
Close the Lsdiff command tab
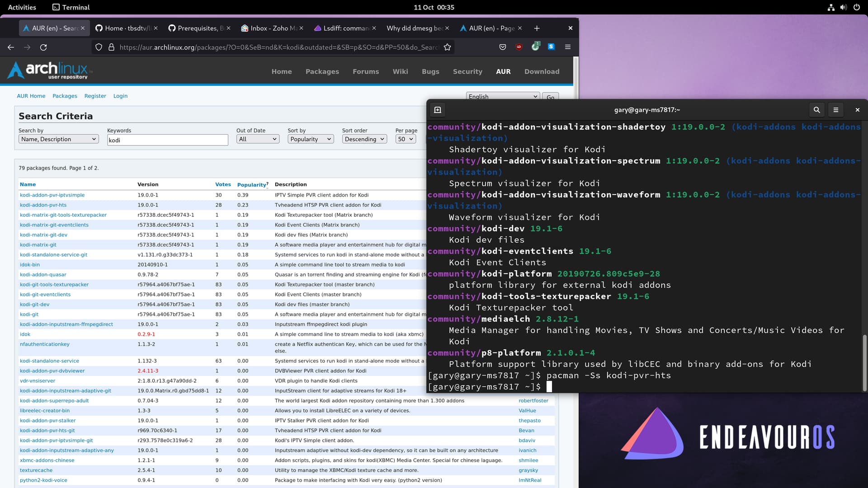(374, 28)
